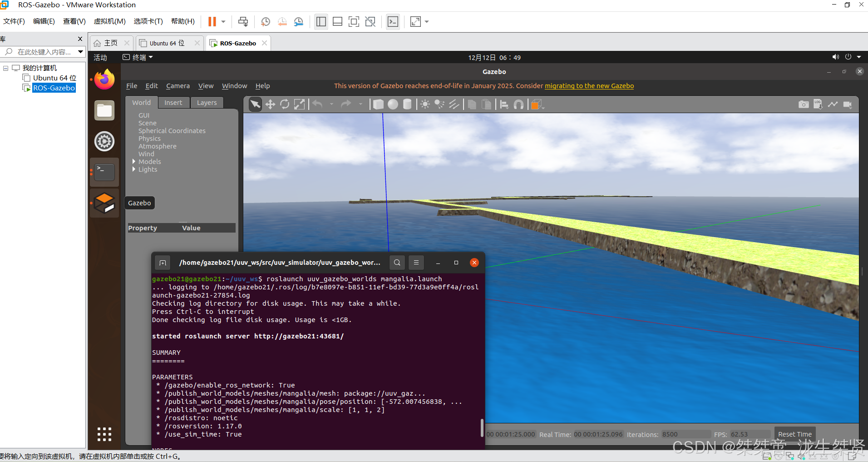
Task: Toggle Gazebo snap magnet mode
Action: (518, 104)
